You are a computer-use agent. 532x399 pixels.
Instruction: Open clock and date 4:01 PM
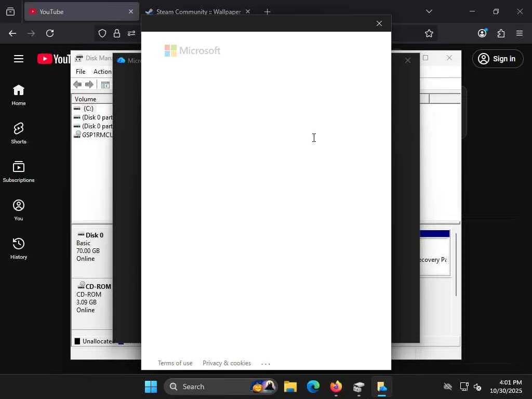[506, 387]
